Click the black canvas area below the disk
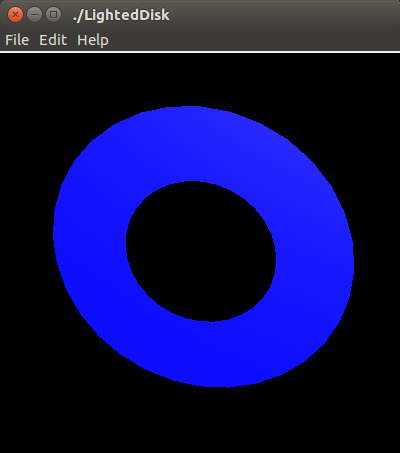400x453 pixels. click(x=200, y=420)
